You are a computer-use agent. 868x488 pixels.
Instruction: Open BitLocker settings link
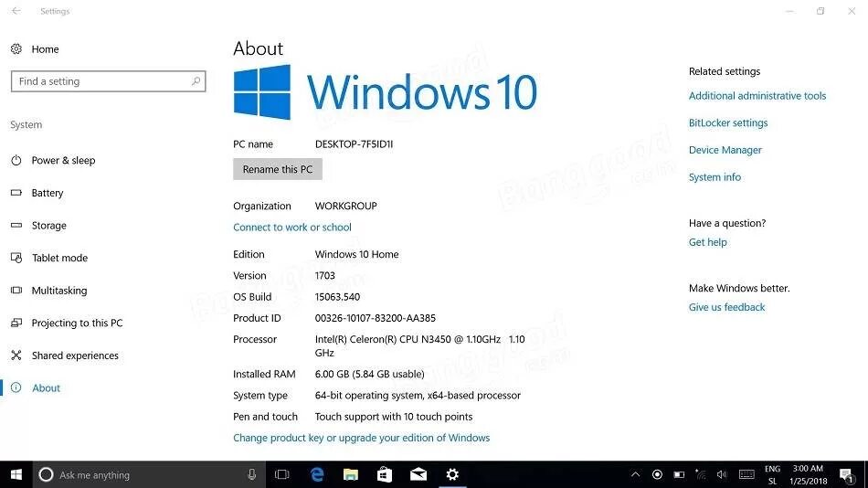(x=728, y=123)
